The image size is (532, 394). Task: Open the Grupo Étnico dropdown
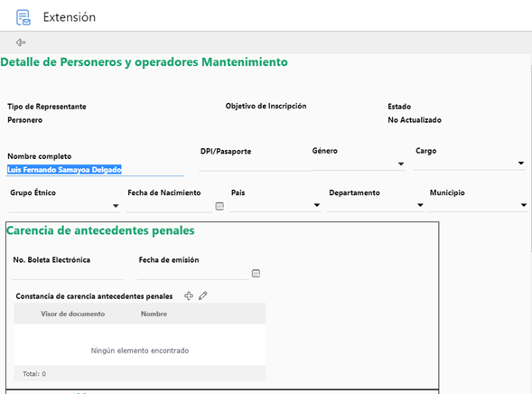pyautogui.click(x=116, y=206)
